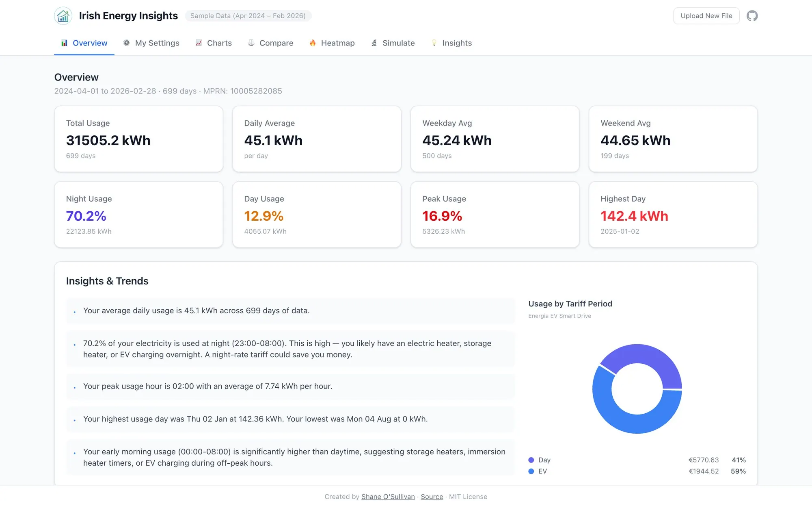Click the My Settings gear icon
The image size is (812, 508).
127,43
